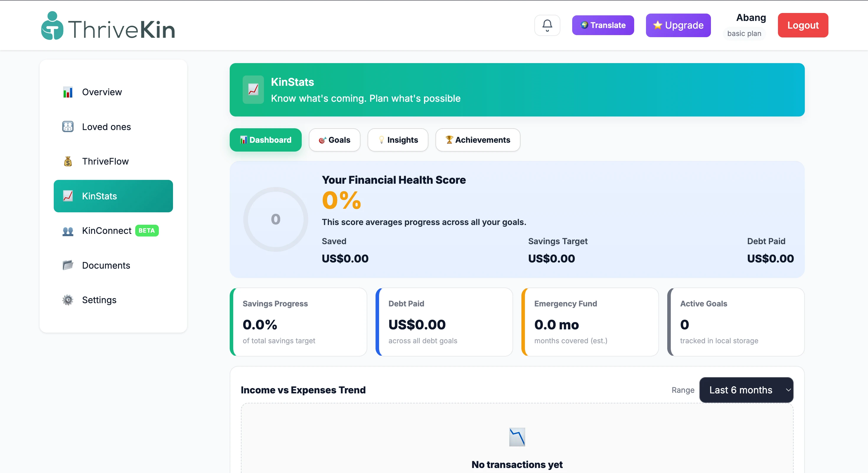Open Loved ones from the sidebar
This screenshot has width=868, height=473.
click(x=106, y=127)
